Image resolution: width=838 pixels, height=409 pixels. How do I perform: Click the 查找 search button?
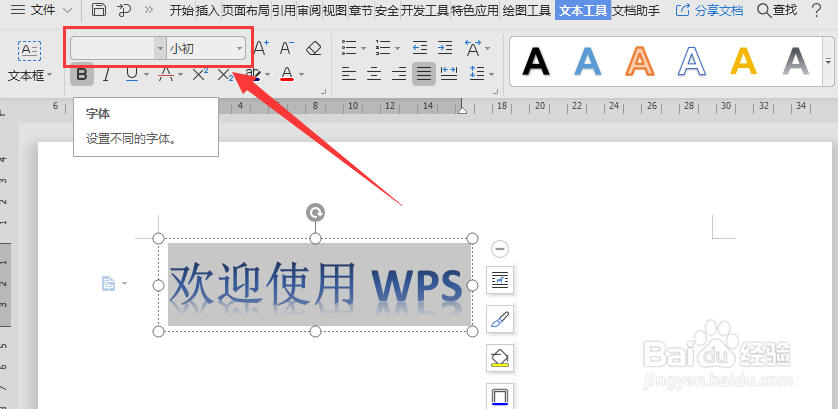pos(778,10)
